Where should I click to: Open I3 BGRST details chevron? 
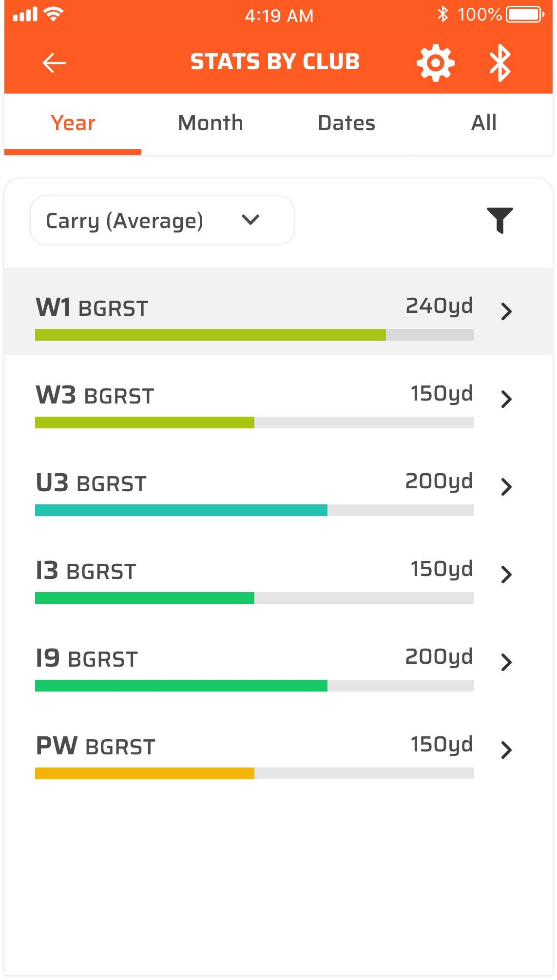pos(506,574)
